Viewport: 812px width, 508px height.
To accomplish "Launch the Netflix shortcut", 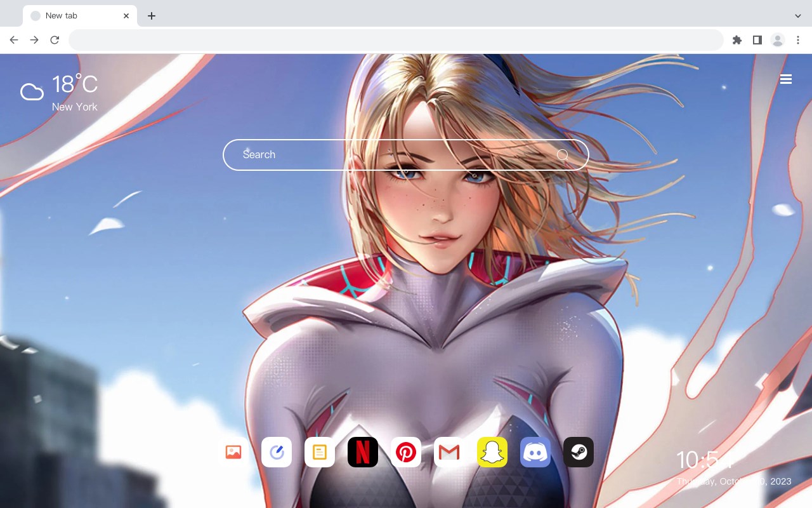I will [363, 452].
